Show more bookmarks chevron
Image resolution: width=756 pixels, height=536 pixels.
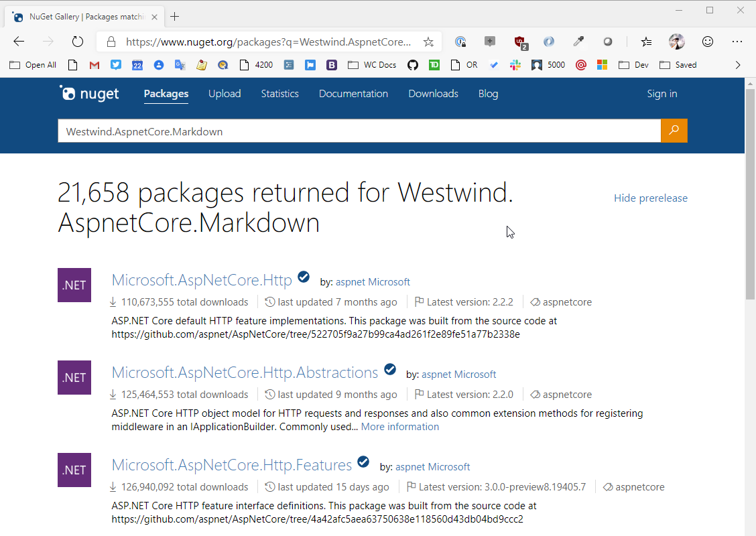point(738,65)
